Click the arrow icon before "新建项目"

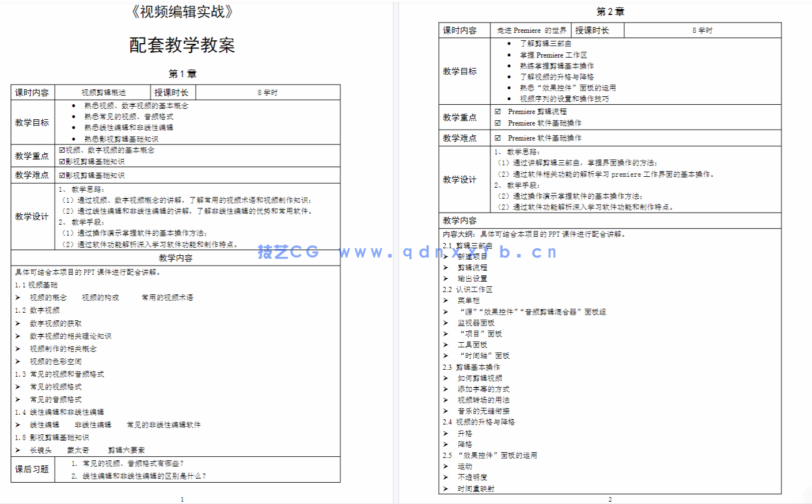[x=444, y=256]
